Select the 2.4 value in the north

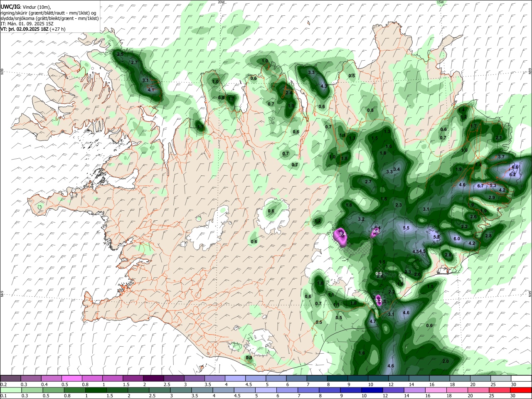click(x=289, y=92)
